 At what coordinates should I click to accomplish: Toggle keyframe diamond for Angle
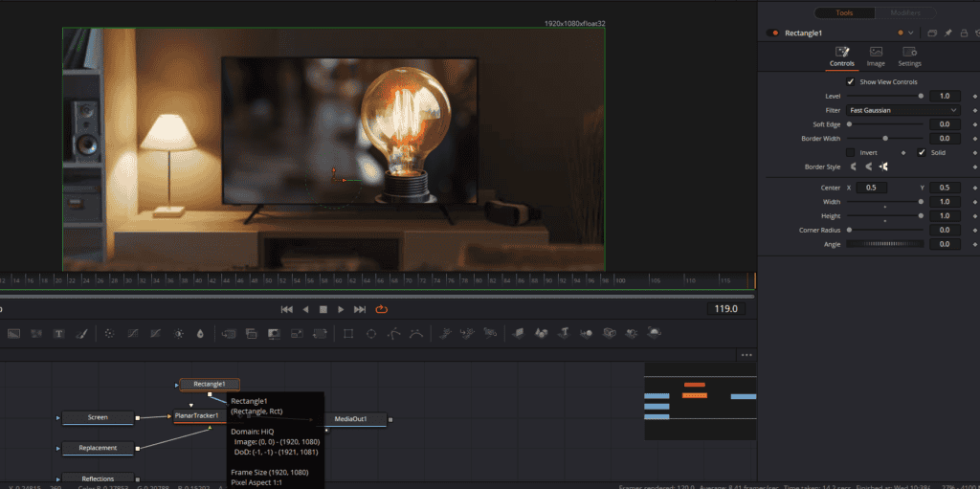click(974, 244)
